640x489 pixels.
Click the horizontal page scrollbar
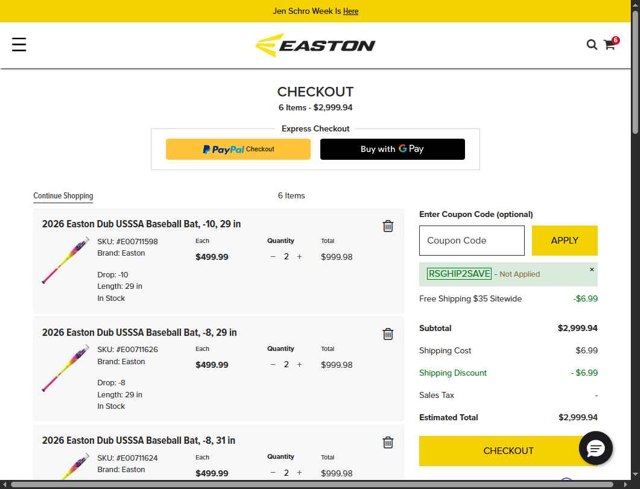coord(312,485)
